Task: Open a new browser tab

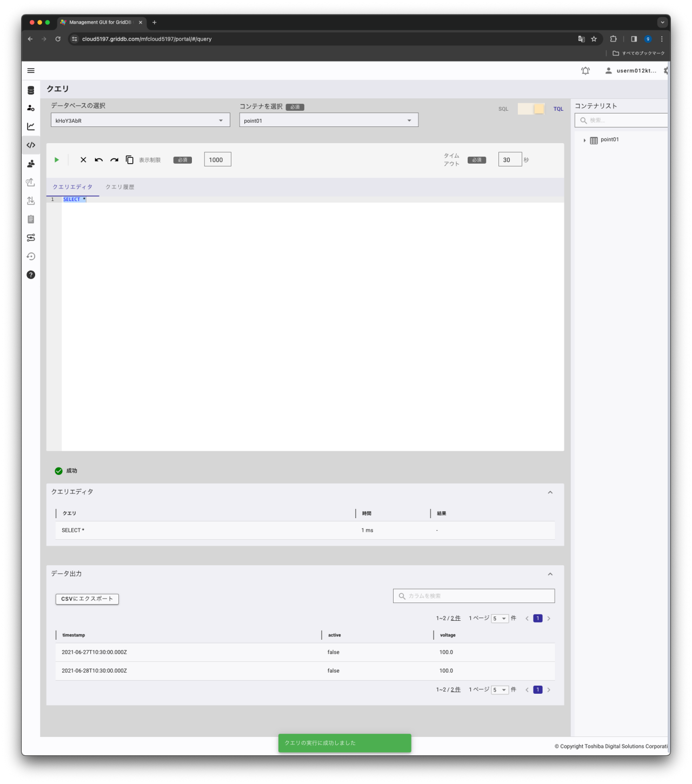Action: coord(154,22)
